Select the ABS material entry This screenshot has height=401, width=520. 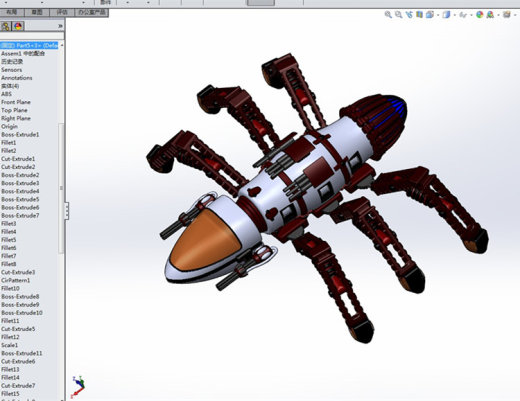[6, 94]
